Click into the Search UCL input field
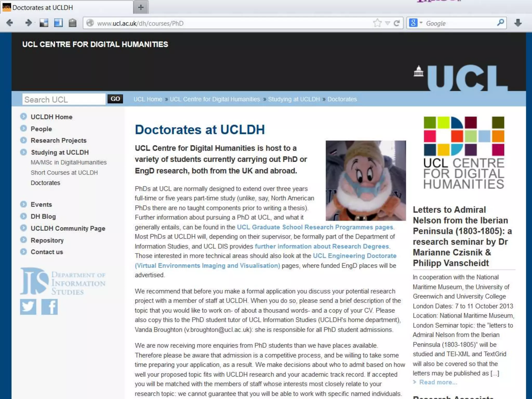 pyautogui.click(x=64, y=99)
